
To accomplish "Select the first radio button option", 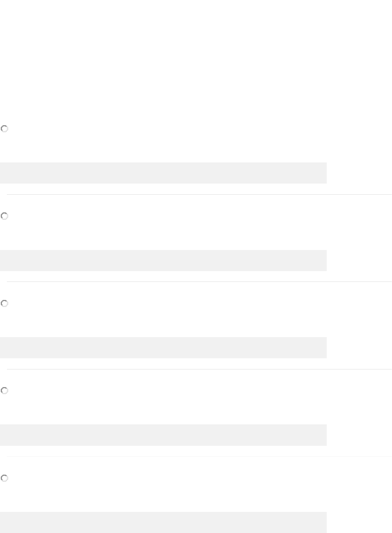I will tap(4, 129).
